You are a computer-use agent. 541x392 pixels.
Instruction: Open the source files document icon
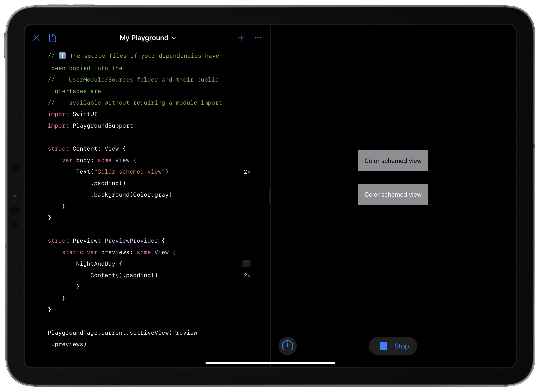[x=52, y=38]
